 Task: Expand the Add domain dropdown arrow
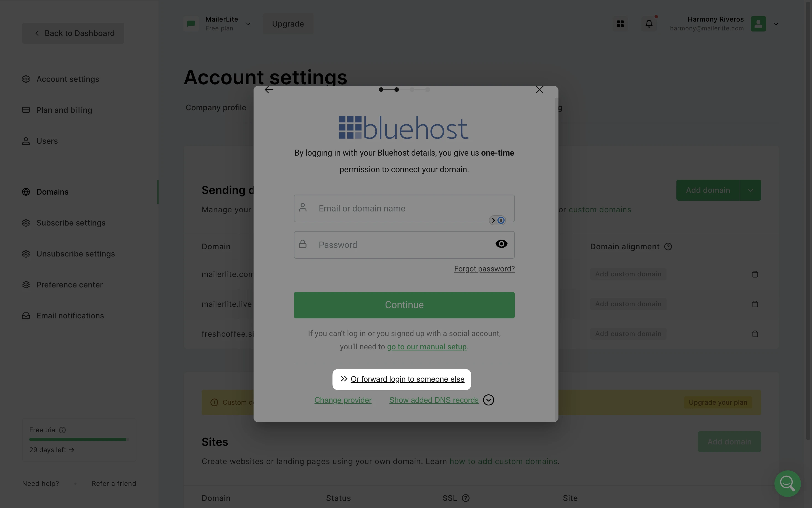(751, 190)
